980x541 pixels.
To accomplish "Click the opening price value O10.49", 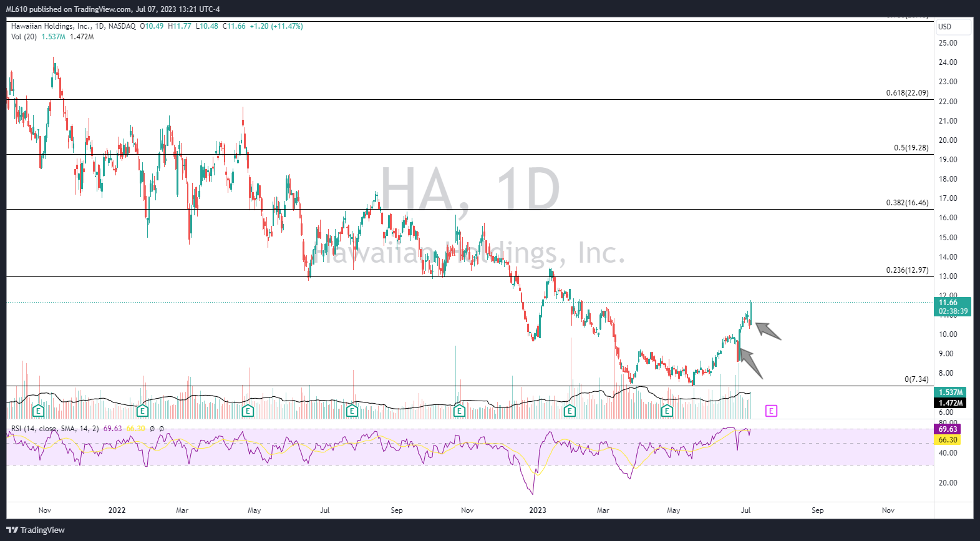I will point(152,26).
